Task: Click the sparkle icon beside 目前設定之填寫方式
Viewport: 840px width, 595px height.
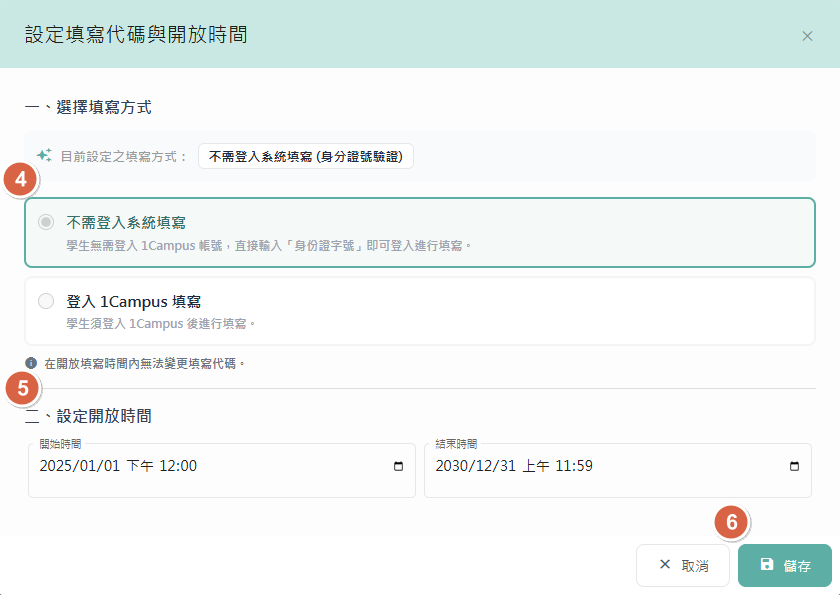Action: click(44, 155)
